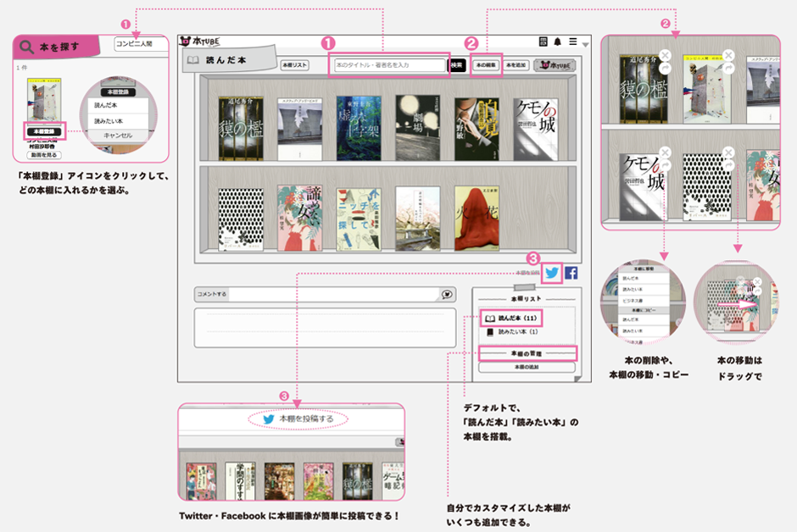Open the スクラップ・アンド・ビルド book on the central shelf
Screen dimensions: 797x532
(x=300, y=129)
